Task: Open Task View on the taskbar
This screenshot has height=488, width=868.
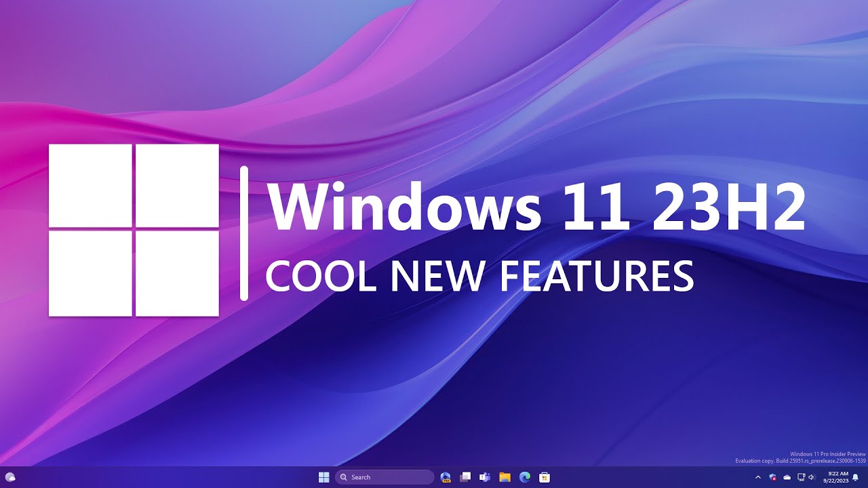Action: point(465,477)
